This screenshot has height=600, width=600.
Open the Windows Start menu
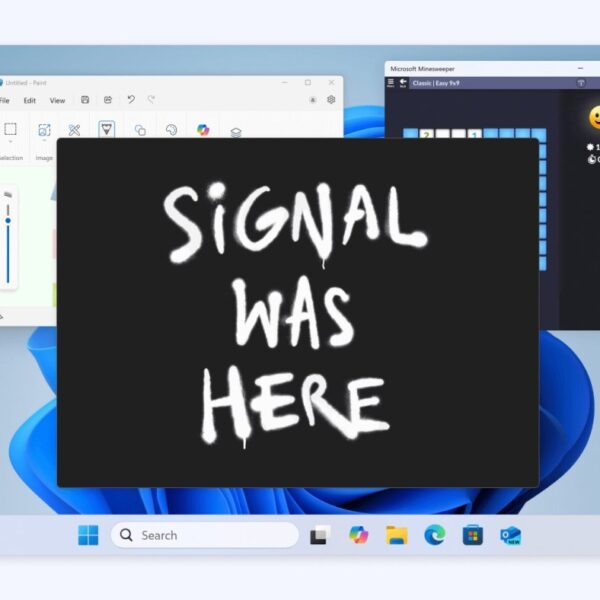pyautogui.click(x=88, y=535)
